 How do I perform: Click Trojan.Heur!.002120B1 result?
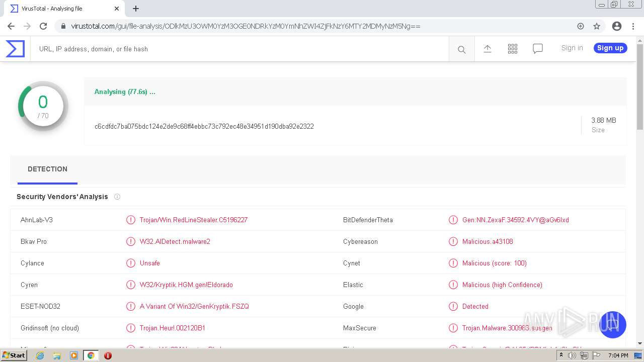pyautogui.click(x=173, y=328)
